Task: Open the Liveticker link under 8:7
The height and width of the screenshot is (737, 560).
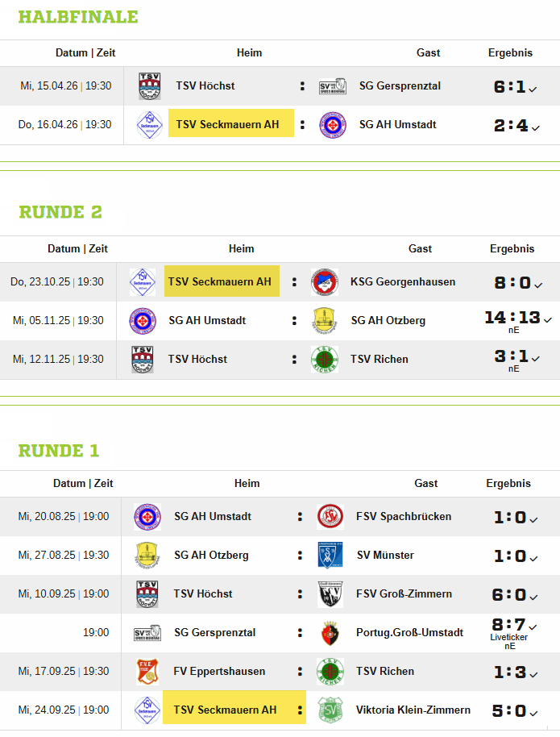Action: pyautogui.click(x=508, y=637)
